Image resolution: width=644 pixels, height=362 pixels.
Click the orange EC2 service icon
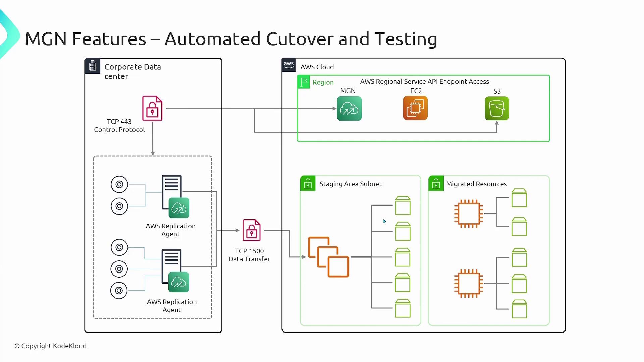[x=415, y=108]
